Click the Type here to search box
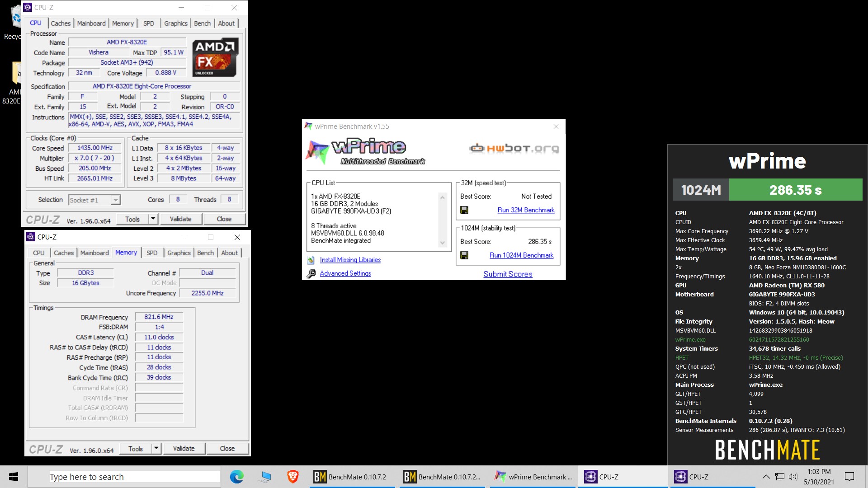 pyautogui.click(x=124, y=477)
